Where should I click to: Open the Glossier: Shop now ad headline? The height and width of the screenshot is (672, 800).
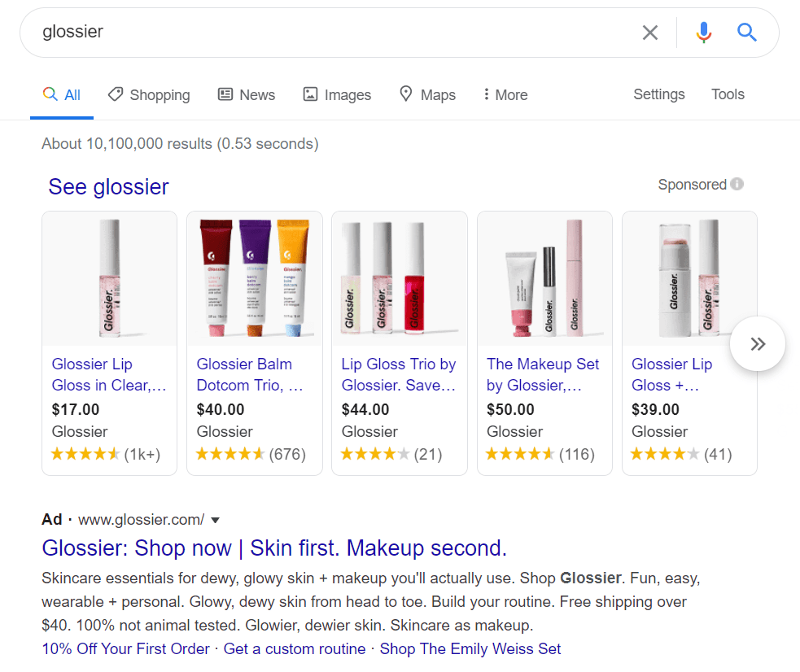click(x=274, y=548)
